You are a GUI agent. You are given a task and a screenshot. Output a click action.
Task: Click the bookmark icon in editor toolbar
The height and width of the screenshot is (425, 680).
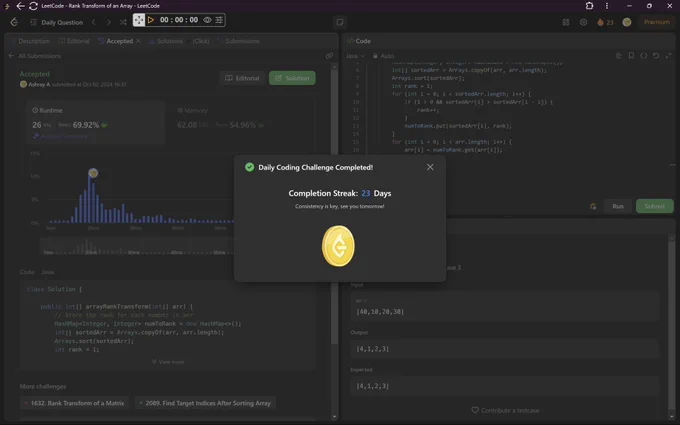point(631,56)
